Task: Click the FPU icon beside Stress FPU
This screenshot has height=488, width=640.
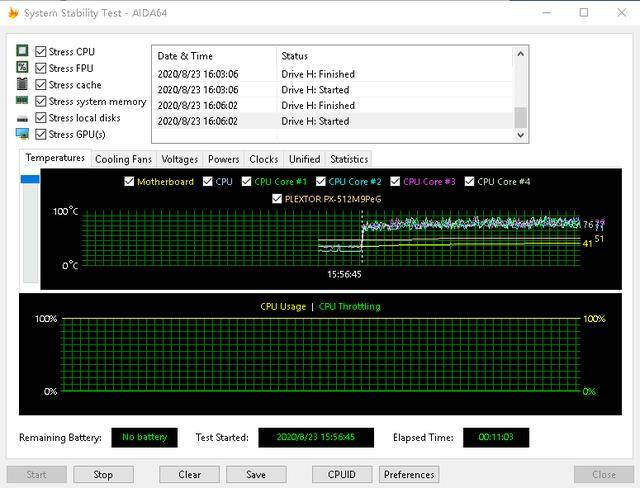Action: [22, 68]
